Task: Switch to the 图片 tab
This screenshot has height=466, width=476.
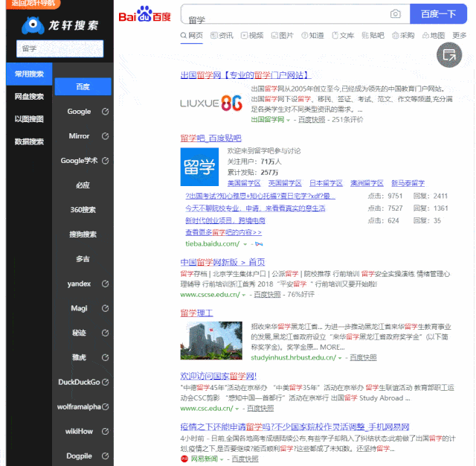Action: tap(283, 36)
